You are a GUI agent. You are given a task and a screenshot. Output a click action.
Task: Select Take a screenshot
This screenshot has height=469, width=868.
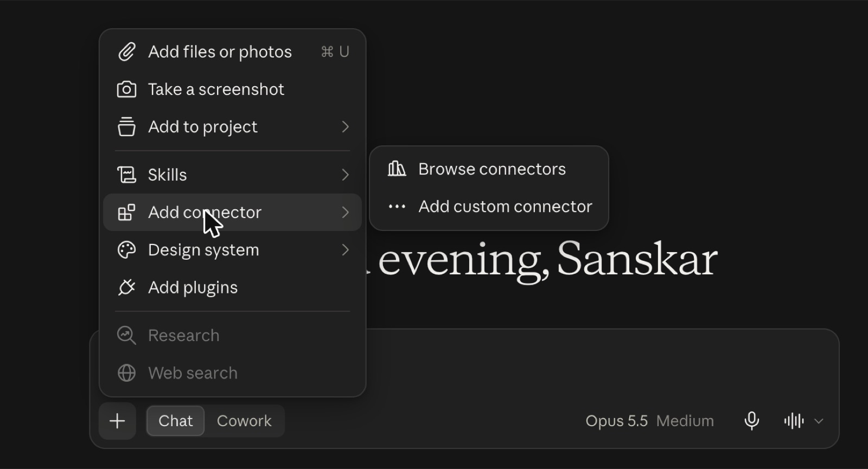click(x=233, y=89)
